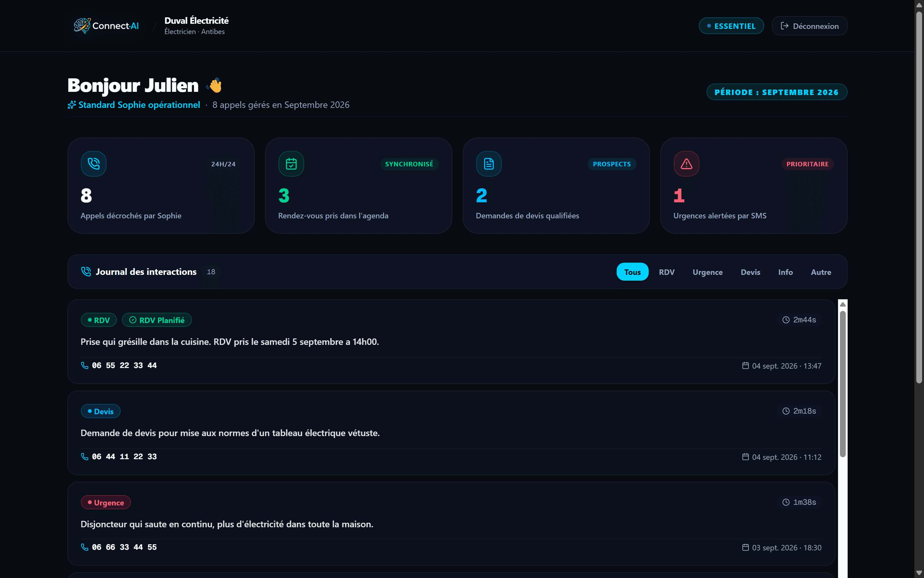924x578 pixels.
Task: Click the 3 Rendez-vous pris value
Action: pos(284,195)
